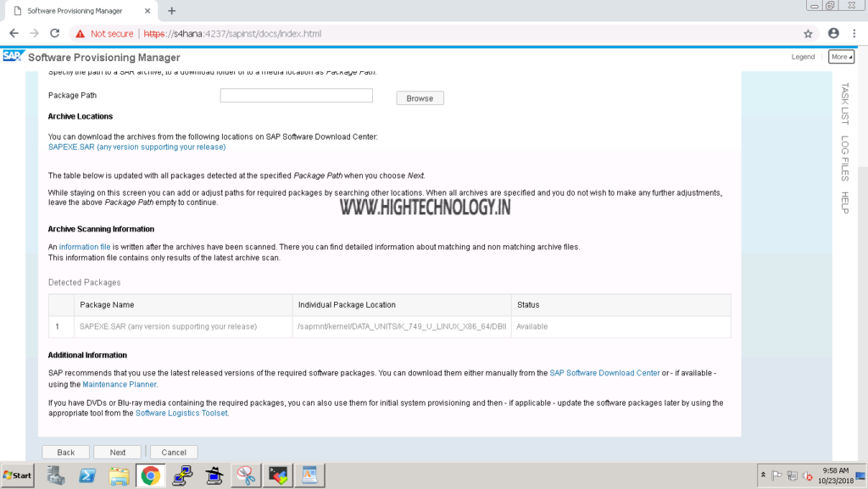The image size is (868, 489).
Task: Click the /sapmnt/kernel package location cell
Action: [402, 326]
